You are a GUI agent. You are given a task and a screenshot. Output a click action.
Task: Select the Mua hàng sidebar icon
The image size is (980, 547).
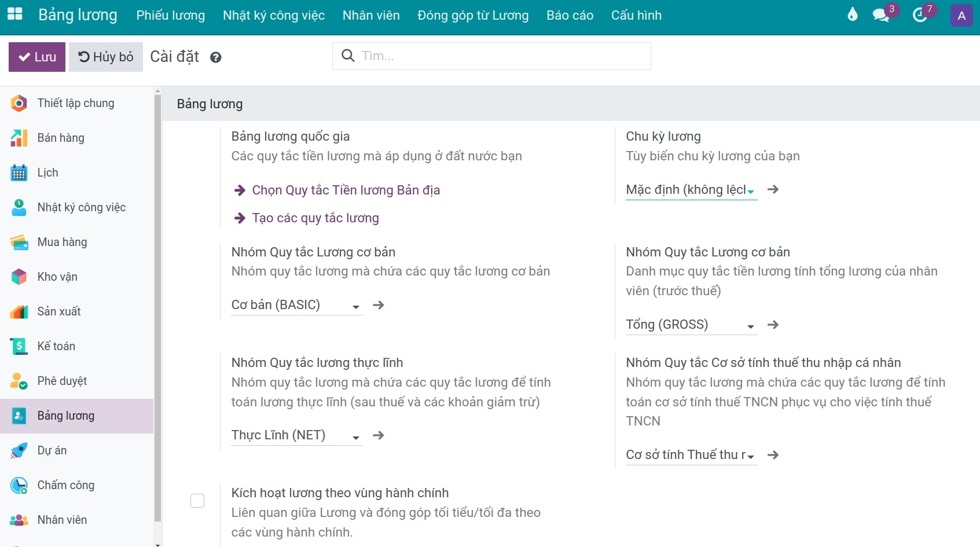tap(19, 242)
